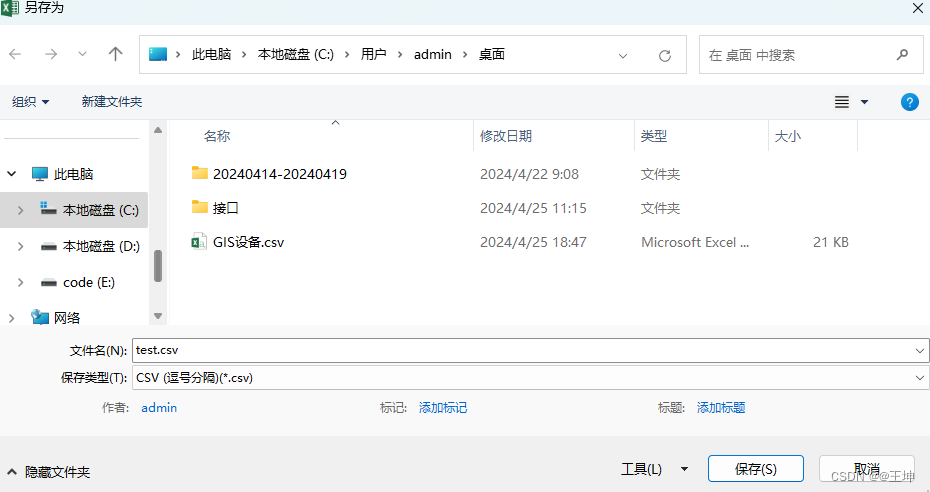Sort by 修改日期 column header
Screen dimensions: 930x492
point(506,136)
